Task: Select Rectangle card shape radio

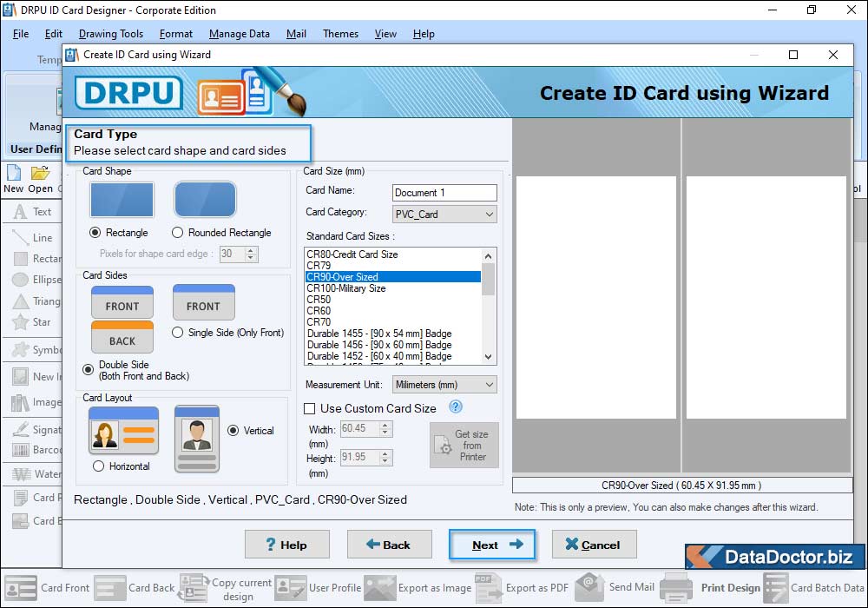Action: [x=95, y=233]
